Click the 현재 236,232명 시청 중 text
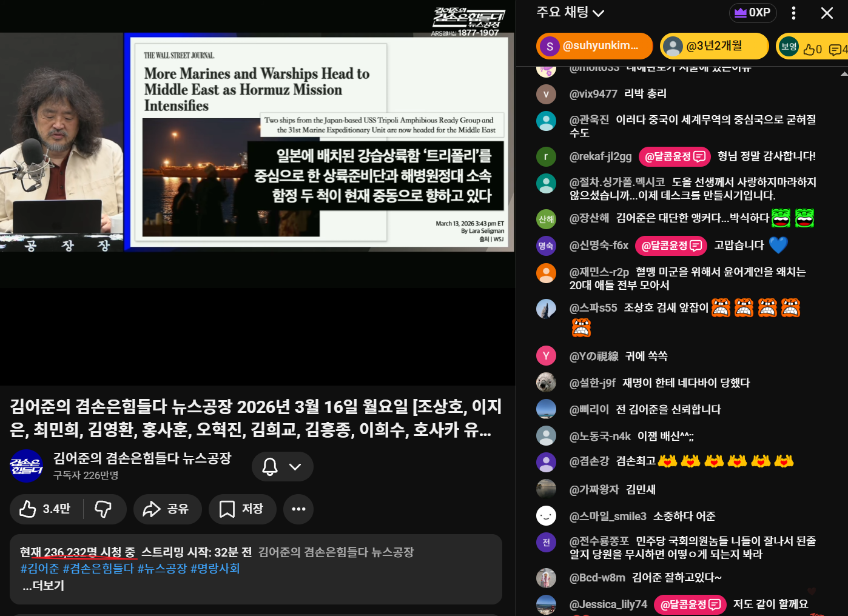This screenshot has width=848, height=616. (x=78, y=552)
